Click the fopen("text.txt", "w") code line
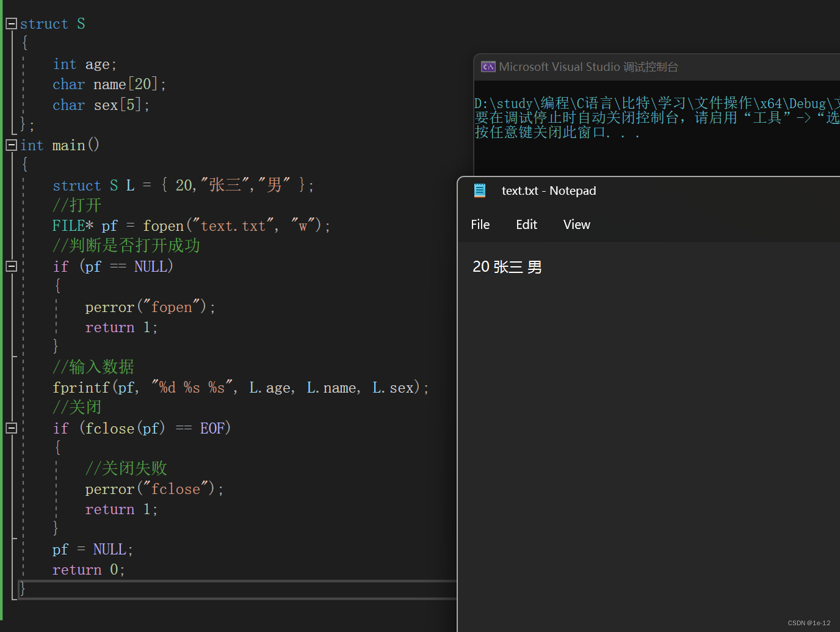 tap(190, 226)
